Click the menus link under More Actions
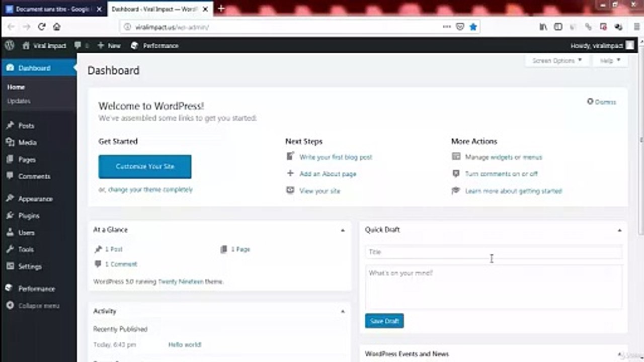The image size is (644, 362). click(532, 157)
